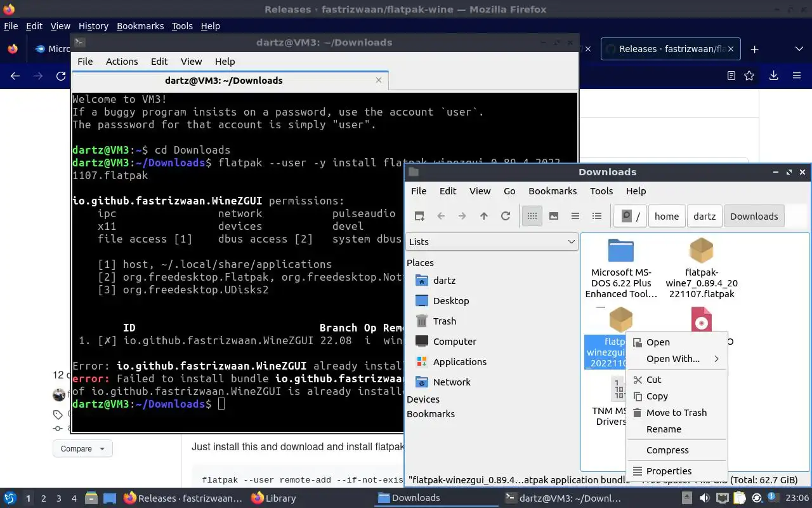Open the taskbar clock showing 23:06

coord(796,498)
